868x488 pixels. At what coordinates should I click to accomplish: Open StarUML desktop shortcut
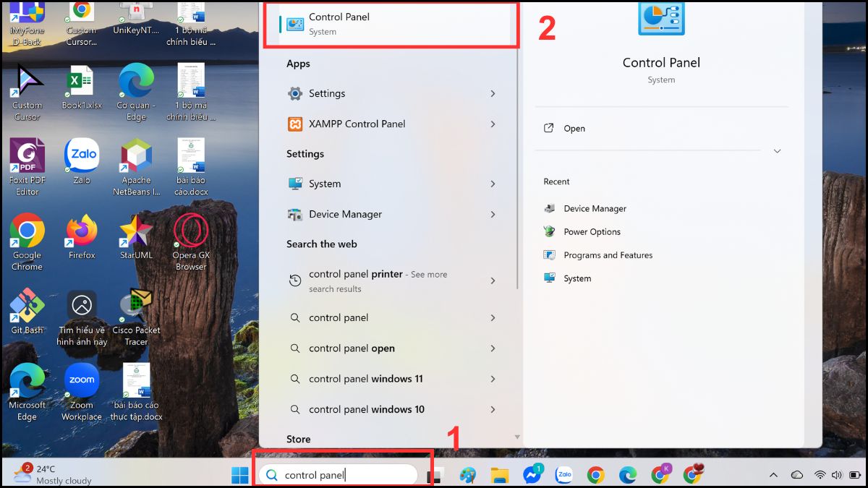click(136, 236)
